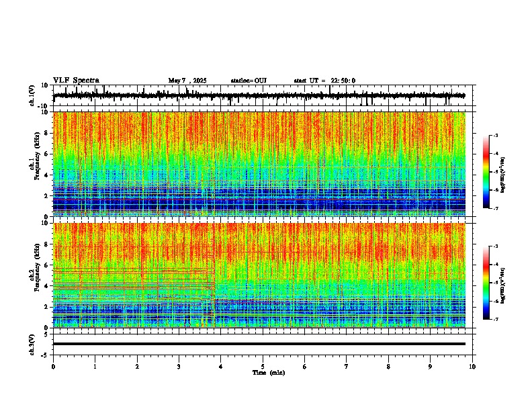The height and width of the screenshot is (411, 532).
Task: Click the ch.2 'Frequency (kHz)' axis label
Action: 37,267
